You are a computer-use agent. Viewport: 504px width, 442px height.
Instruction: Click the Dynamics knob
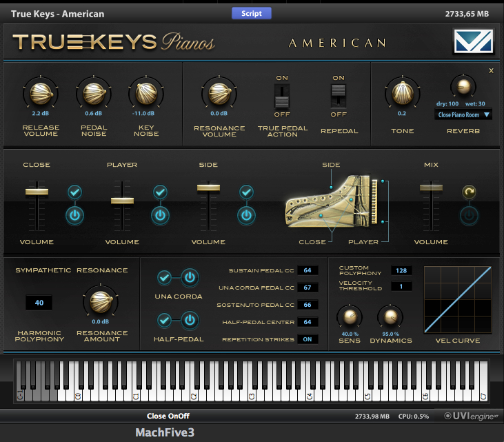pos(390,317)
